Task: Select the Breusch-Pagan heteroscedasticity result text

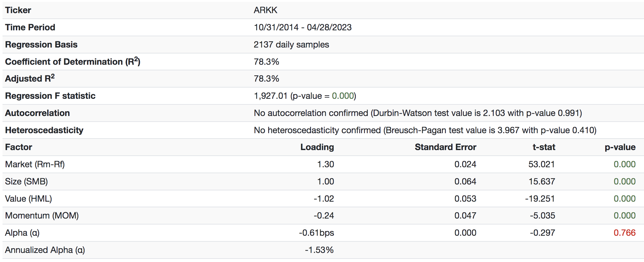Action: tap(425, 130)
